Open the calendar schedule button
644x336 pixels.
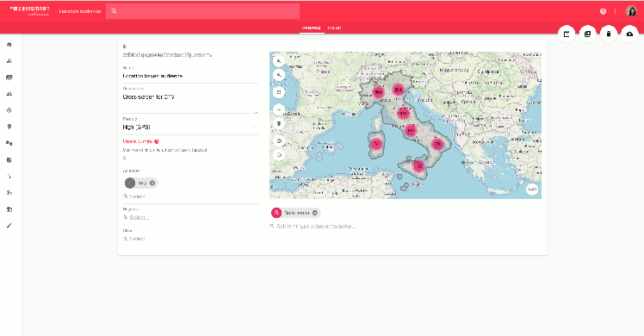point(567,34)
